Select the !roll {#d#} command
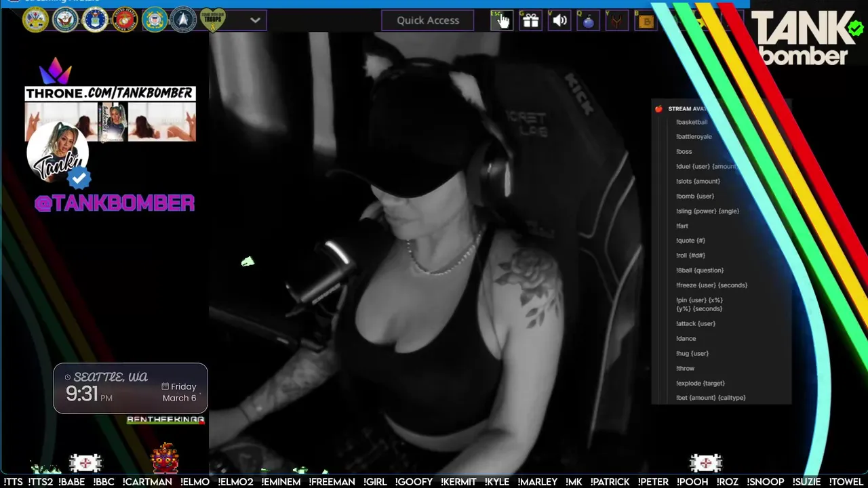Image resolution: width=868 pixels, height=488 pixels. tap(690, 256)
